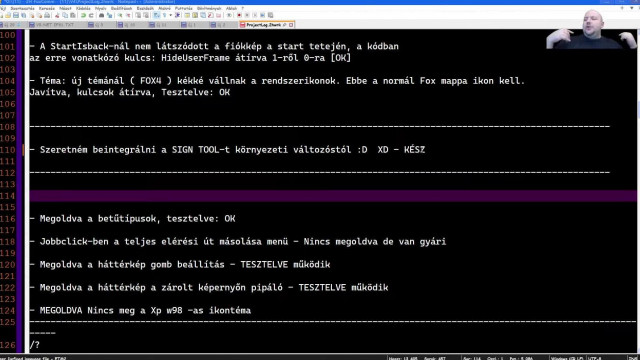Open the Keresés menu
The height and width of the screenshot is (360, 640).
(47, 8)
